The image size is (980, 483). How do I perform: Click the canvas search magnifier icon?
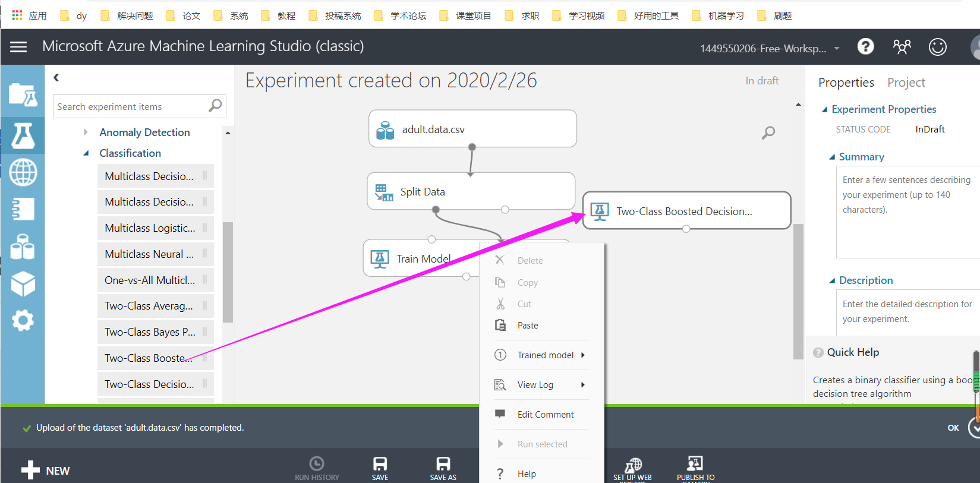768,132
